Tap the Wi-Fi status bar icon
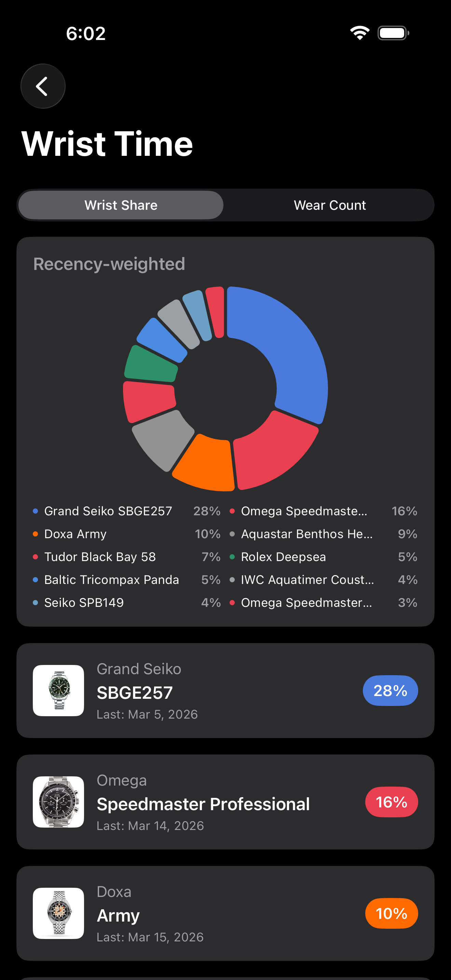Screen dimensions: 451x980 coord(359,33)
